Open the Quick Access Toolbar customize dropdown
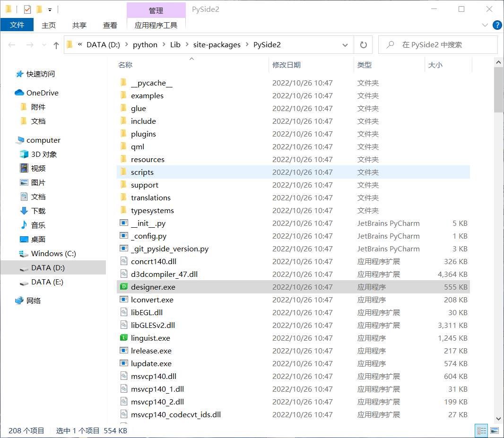 [x=50, y=9]
